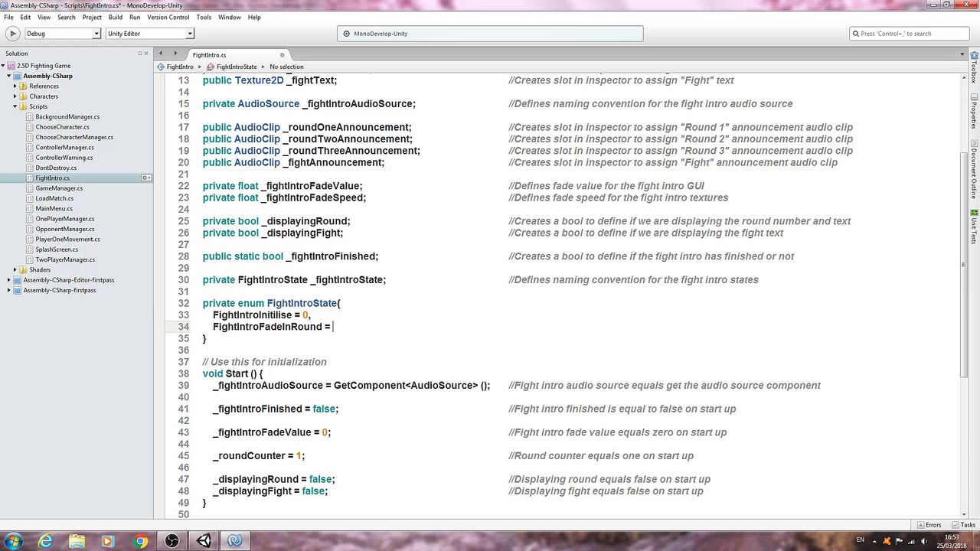This screenshot has width=980, height=551.
Task: Click the Windows Start button
Action: click(x=14, y=541)
